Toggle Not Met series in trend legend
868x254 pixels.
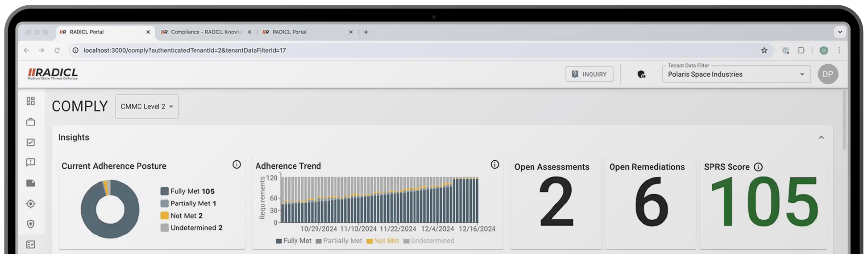[x=382, y=241]
